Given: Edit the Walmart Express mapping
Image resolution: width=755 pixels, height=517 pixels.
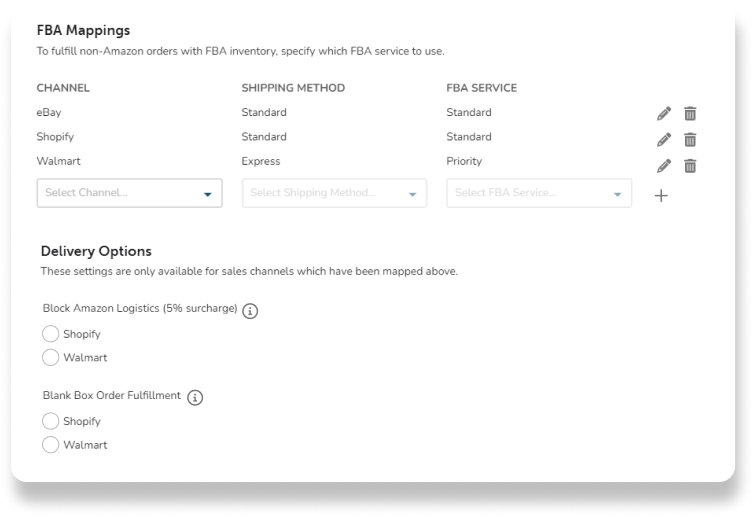Looking at the screenshot, I should [x=663, y=166].
